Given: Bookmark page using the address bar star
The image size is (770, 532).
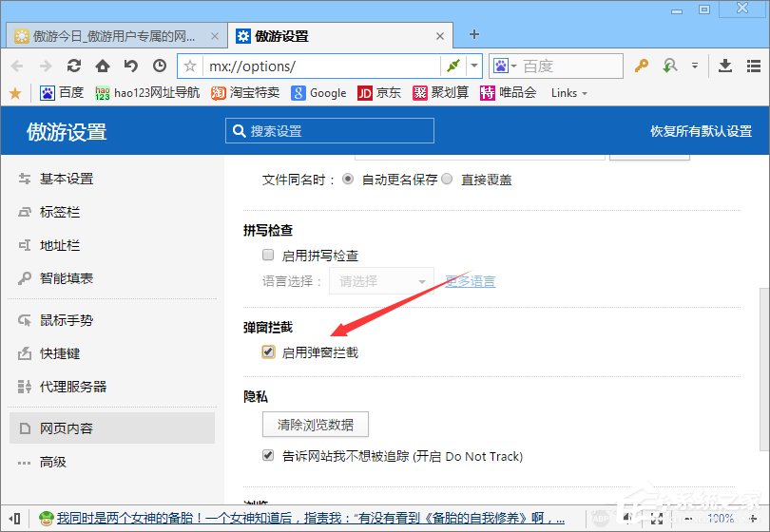Looking at the screenshot, I should (x=190, y=66).
